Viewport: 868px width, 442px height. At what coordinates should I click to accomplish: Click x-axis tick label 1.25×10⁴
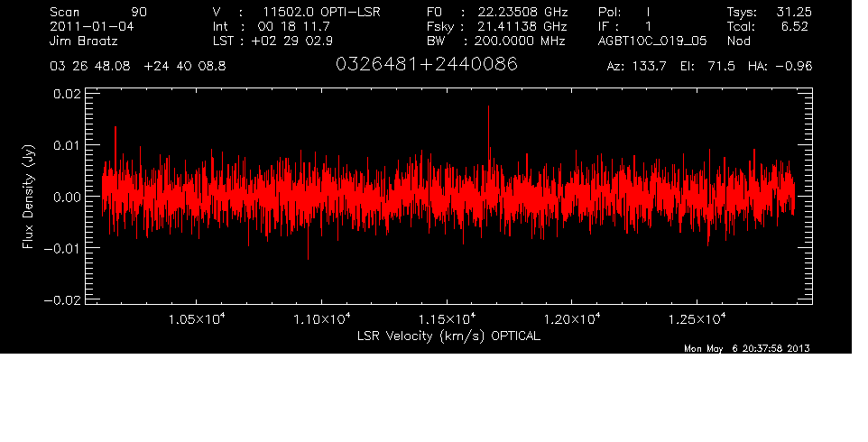click(x=697, y=319)
